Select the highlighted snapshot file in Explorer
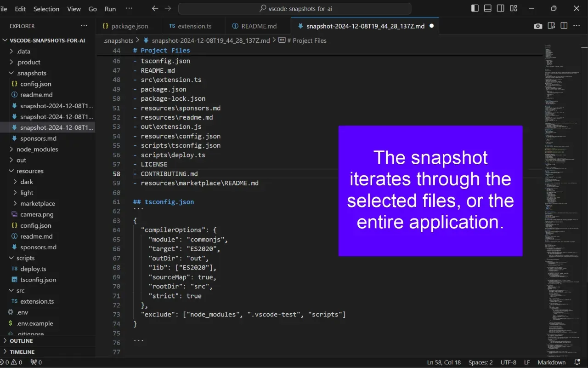The width and height of the screenshot is (588, 368). 47,127
